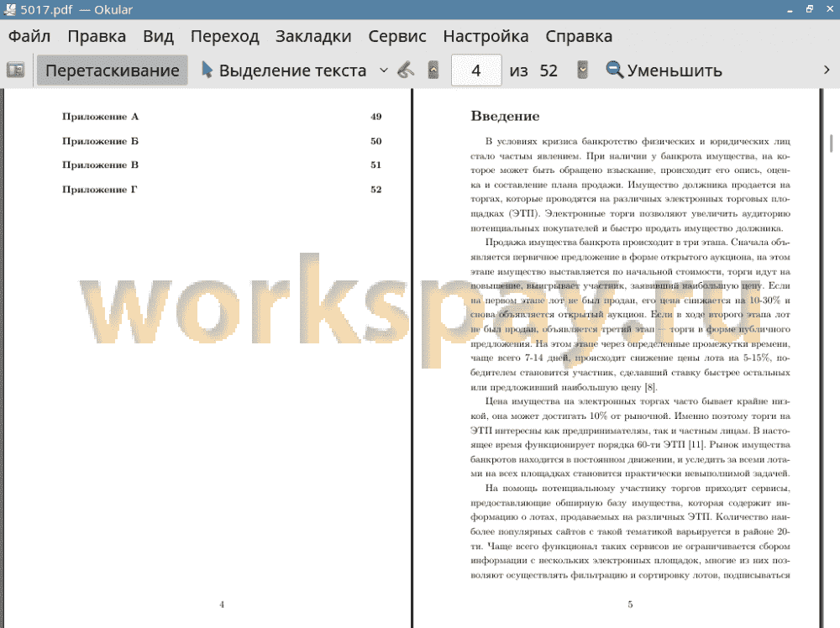Open the Переход menu
The width and height of the screenshot is (840, 628).
click(225, 36)
